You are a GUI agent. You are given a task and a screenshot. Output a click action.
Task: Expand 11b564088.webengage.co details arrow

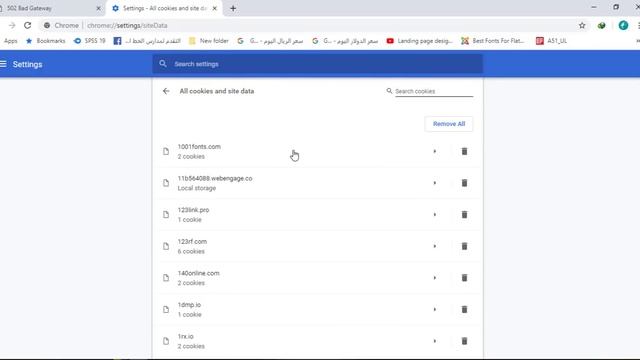(435, 183)
